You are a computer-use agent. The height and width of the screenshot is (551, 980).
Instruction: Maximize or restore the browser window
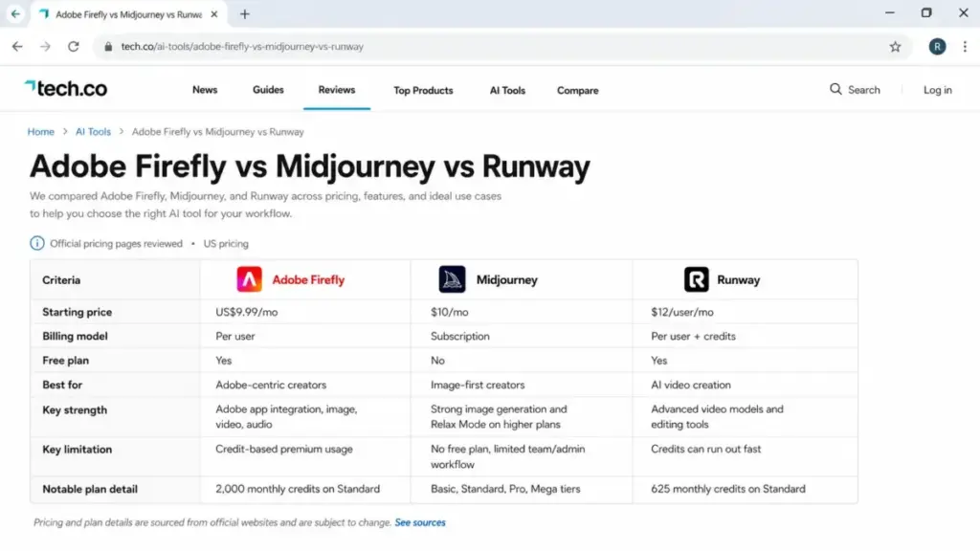(926, 13)
